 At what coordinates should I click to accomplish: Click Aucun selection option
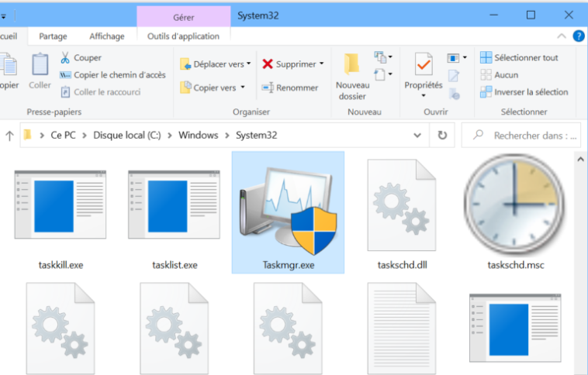(499, 75)
